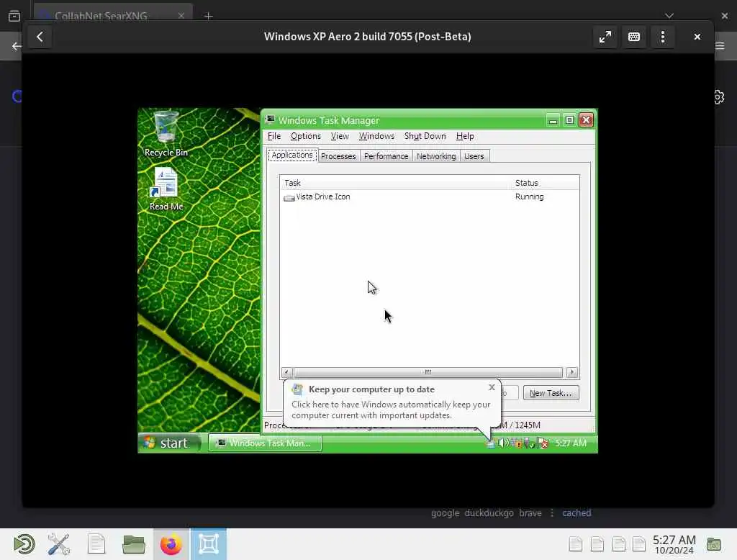Click the Task column header
The width and height of the screenshot is (737, 560).
[x=395, y=182]
